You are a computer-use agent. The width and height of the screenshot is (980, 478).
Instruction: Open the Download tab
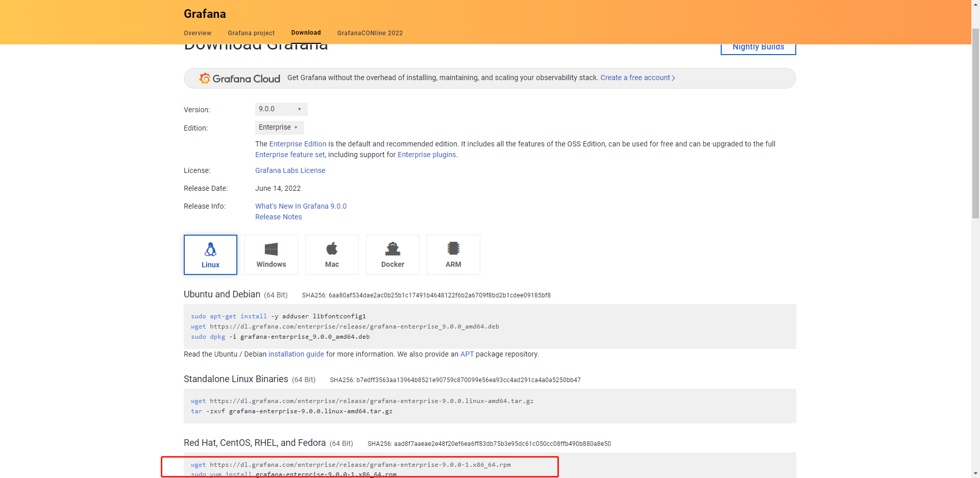306,33
